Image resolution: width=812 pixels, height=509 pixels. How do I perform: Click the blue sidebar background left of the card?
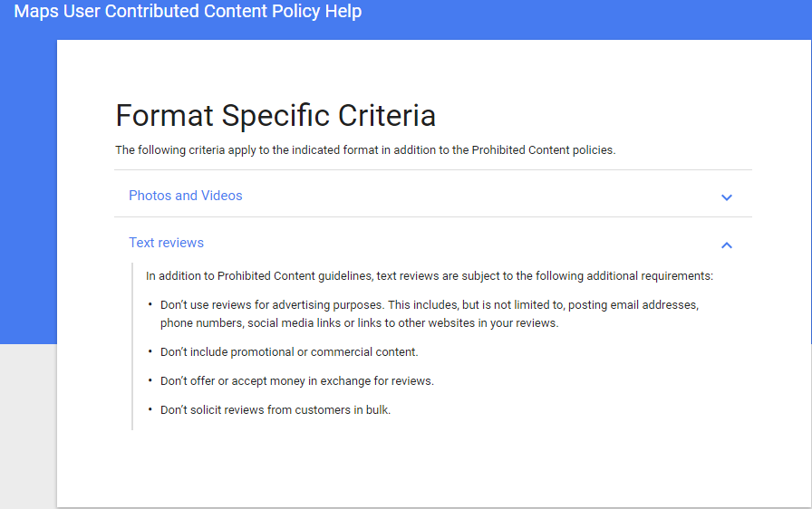28,191
